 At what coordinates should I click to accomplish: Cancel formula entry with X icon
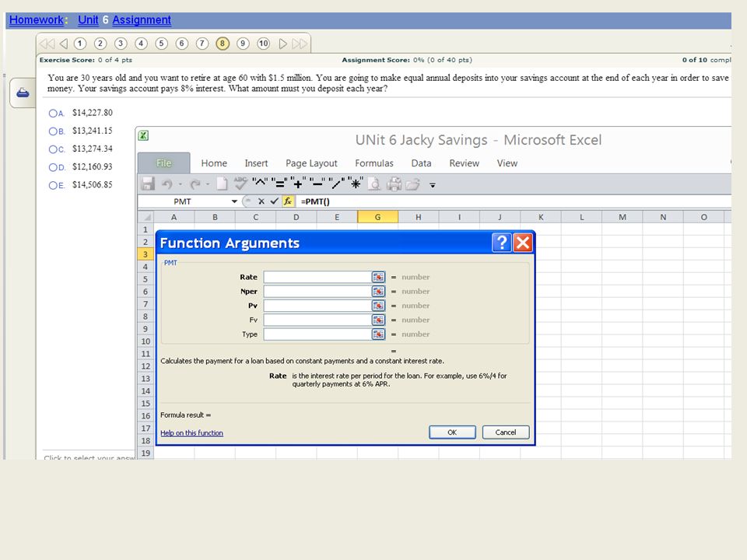click(x=261, y=201)
